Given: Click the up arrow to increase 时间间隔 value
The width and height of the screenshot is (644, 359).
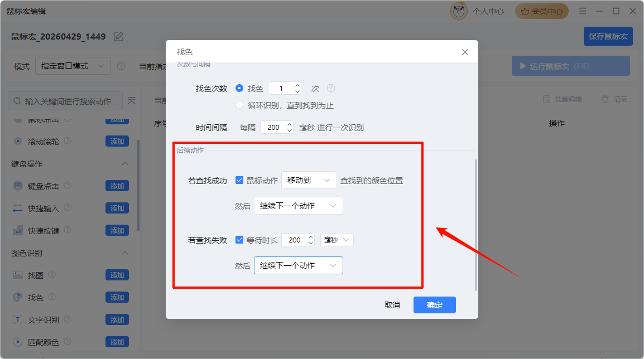Looking at the screenshot, I should point(289,124).
